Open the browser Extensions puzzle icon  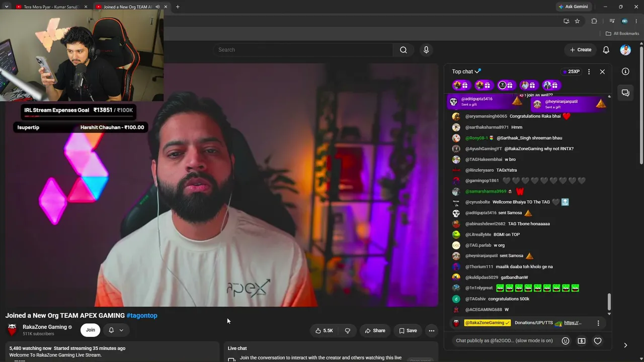tap(594, 21)
